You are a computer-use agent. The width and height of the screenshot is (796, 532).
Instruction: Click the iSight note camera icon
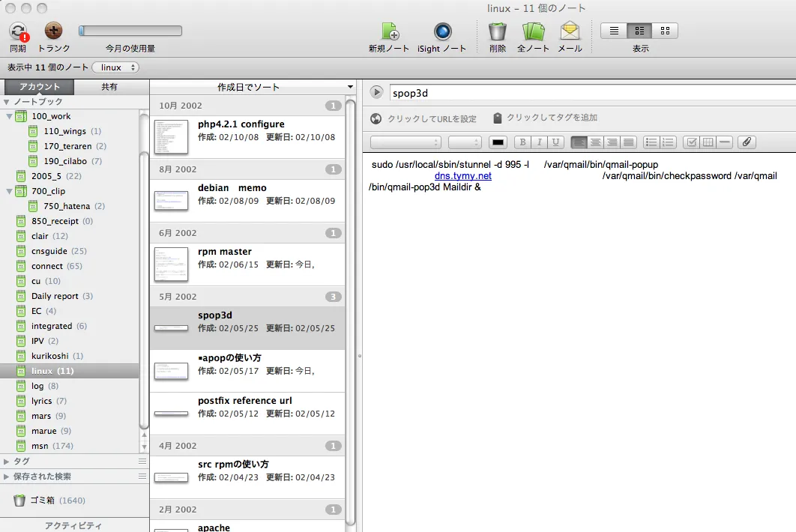[442, 31]
